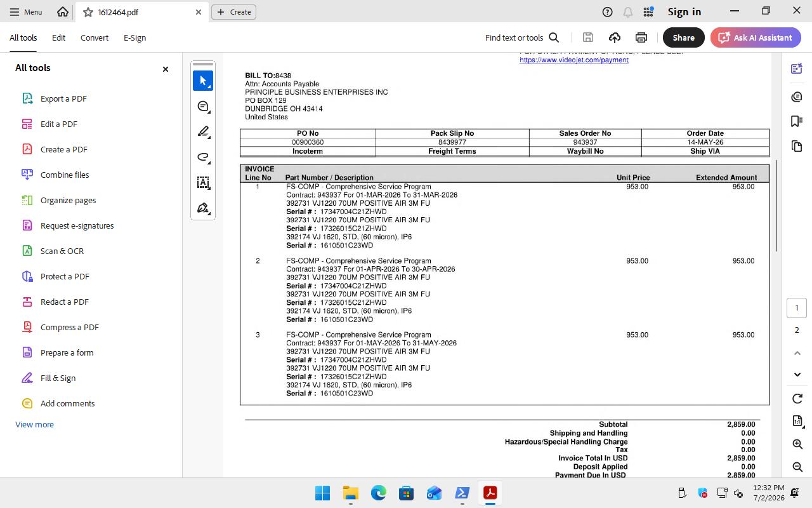Choose Redact a PDF tool
Screen dimensions: 812x508
pos(64,302)
